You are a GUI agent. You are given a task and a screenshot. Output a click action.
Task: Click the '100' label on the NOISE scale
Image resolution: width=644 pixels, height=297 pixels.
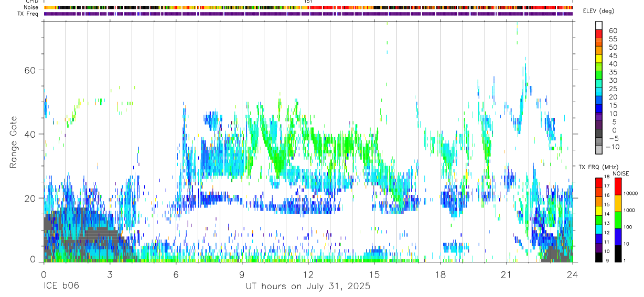tap(628, 227)
